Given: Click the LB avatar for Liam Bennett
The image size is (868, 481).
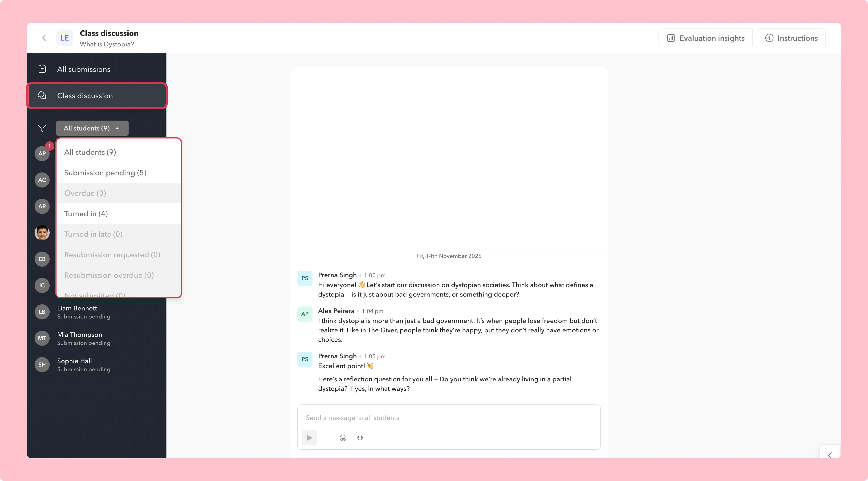Looking at the screenshot, I should coord(42,312).
